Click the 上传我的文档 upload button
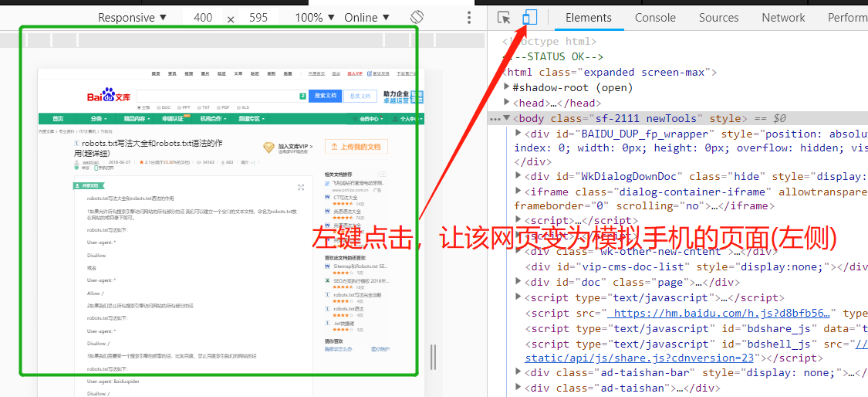 [356, 147]
